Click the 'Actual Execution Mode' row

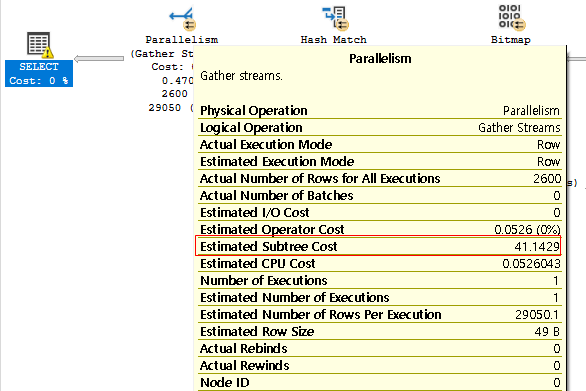coord(380,145)
